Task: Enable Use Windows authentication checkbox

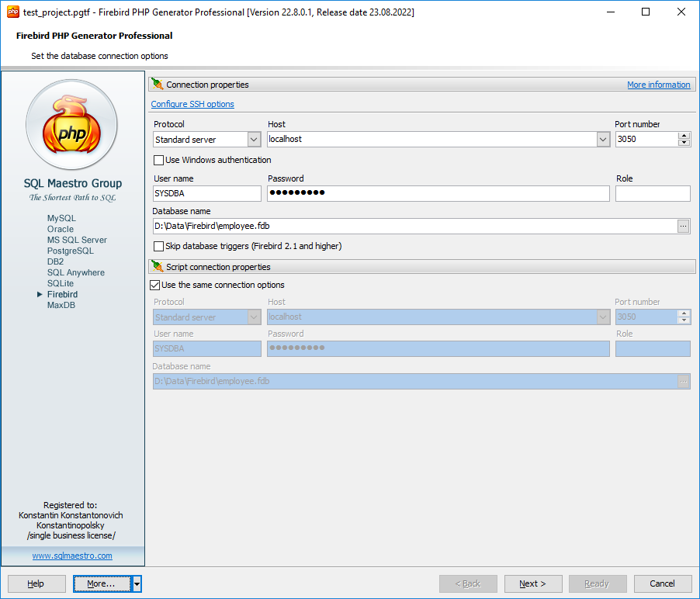Action: pyautogui.click(x=159, y=161)
